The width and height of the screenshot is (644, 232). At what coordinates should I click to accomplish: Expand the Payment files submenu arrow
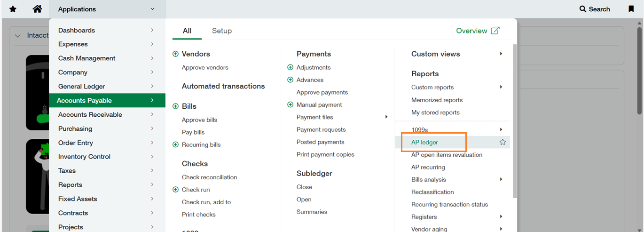tap(386, 117)
